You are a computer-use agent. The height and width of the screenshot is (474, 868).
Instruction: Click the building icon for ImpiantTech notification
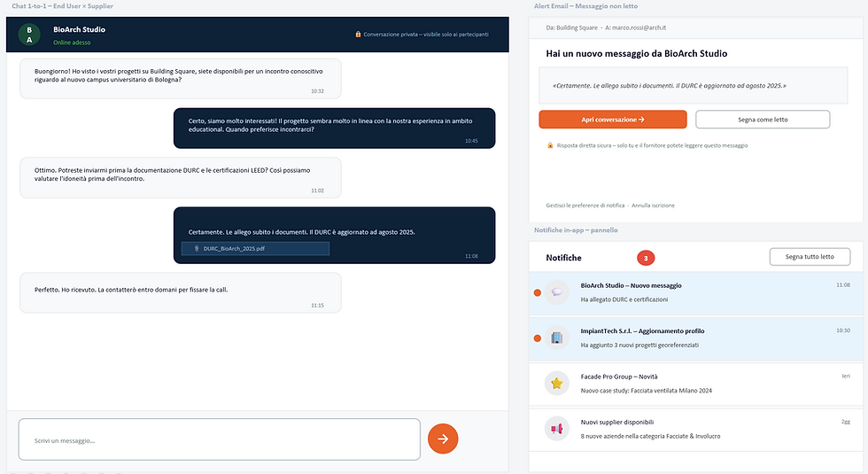[557, 338]
